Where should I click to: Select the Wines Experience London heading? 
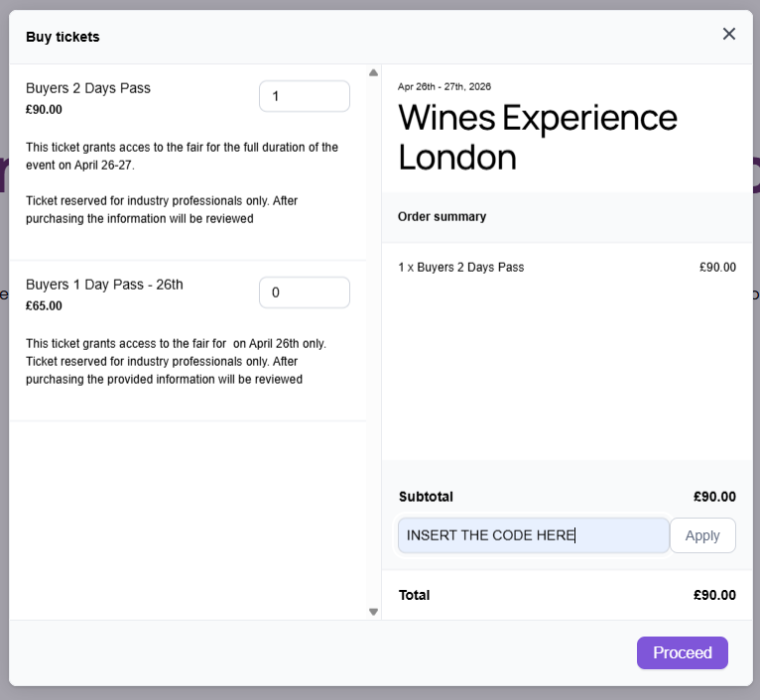click(x=537, y=137)
